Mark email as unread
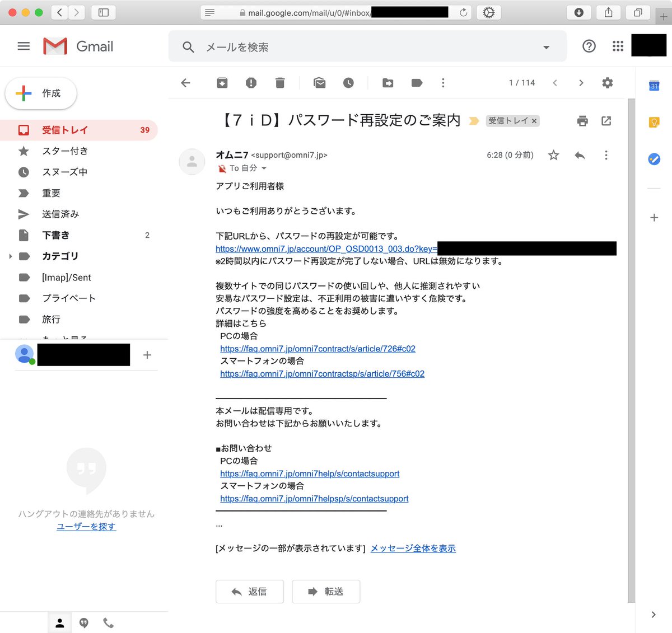This screenshot has height=633, width=672. tap(320, 83)
